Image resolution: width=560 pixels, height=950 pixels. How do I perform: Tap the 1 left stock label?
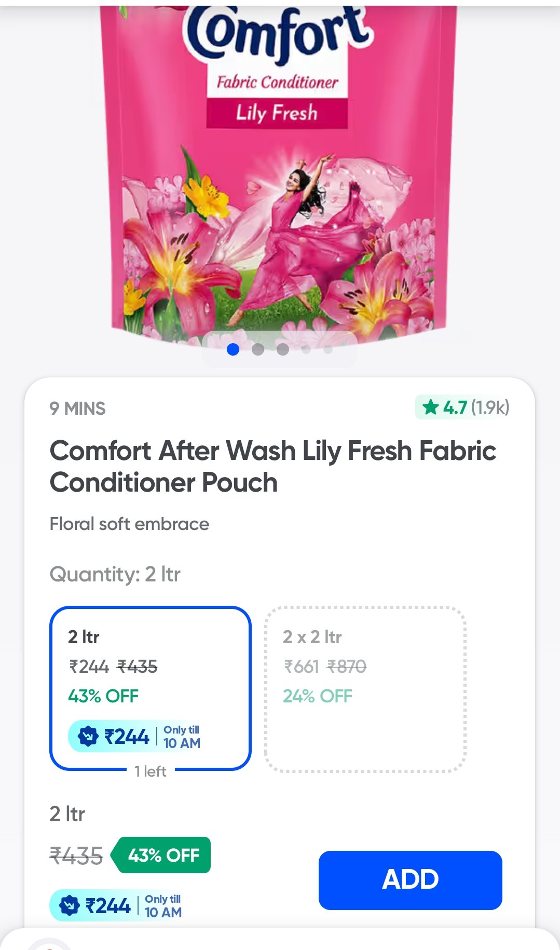point(151,771)
